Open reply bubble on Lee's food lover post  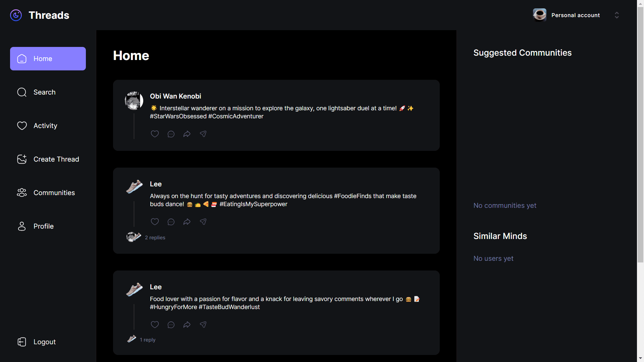point(171,324)
